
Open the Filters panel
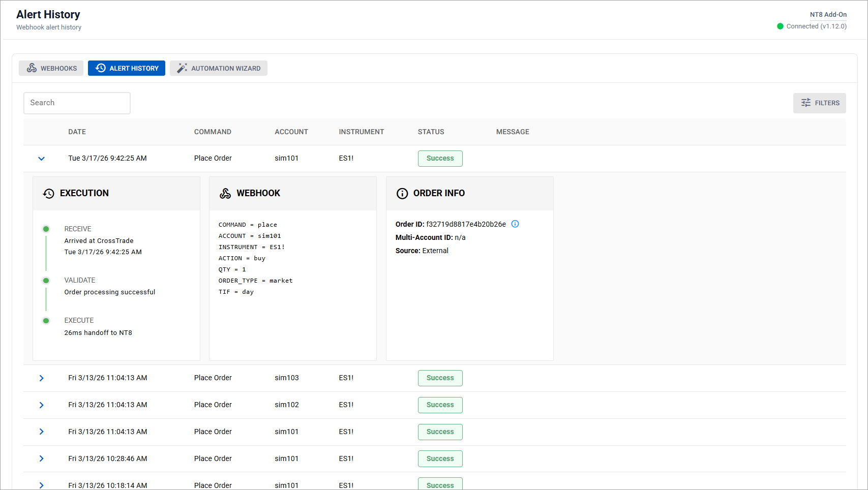819,103
